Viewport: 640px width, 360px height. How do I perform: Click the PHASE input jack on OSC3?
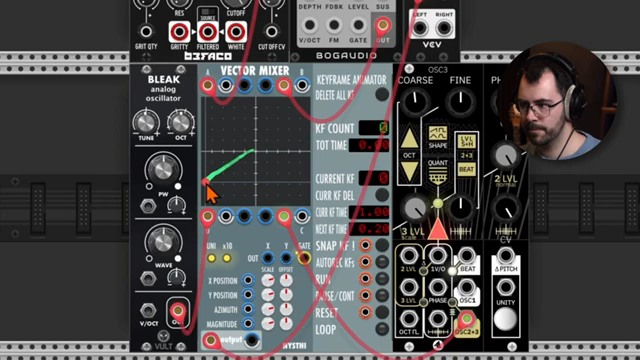pos(438,287)
